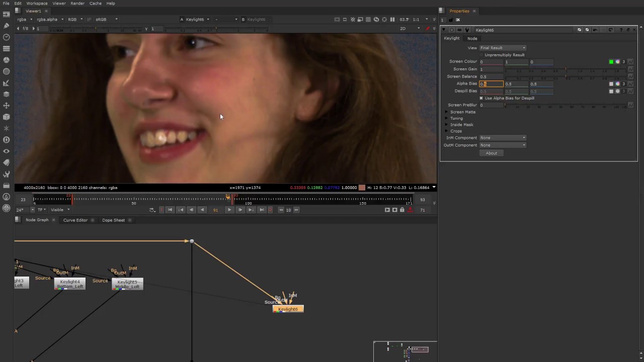Open the Deep nodes D icon
The width and height of the screenshot is (644, 362).
click(x=6, y=140)
